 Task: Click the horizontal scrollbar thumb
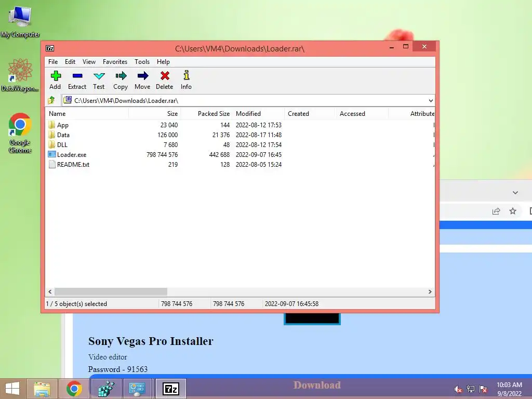tap(111, 291)
